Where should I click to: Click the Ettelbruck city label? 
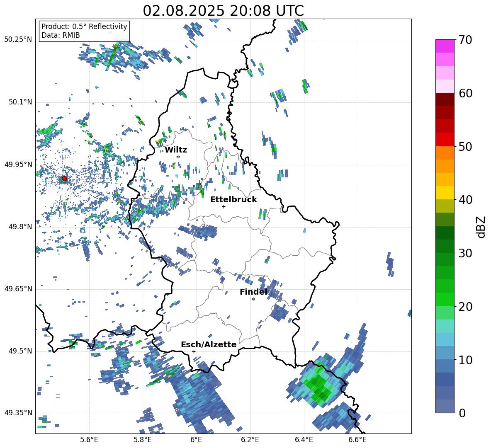233,200
